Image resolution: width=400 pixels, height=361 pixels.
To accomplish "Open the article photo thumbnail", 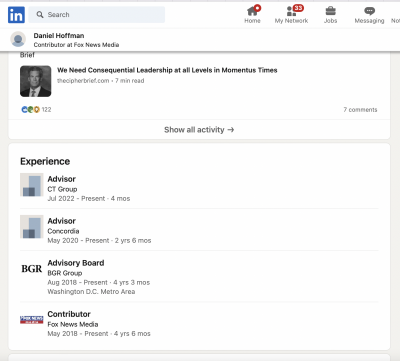I will click(x=36, y=81).
